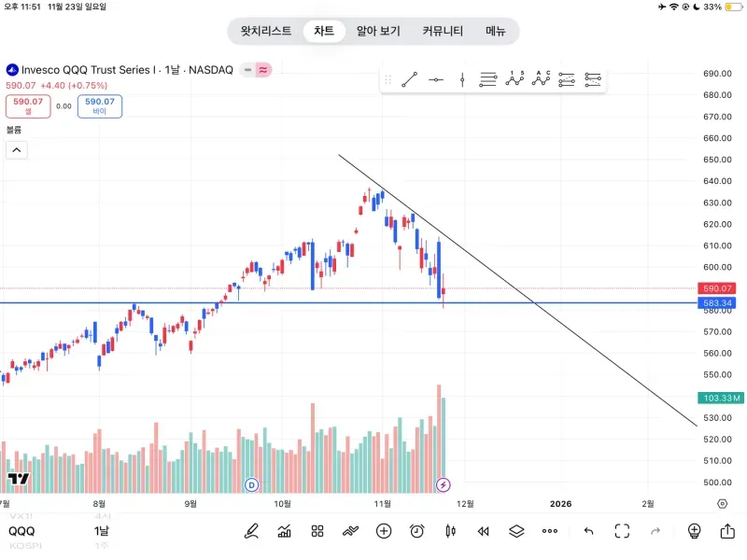Choose the ABC correction wave tool
747x560 pixels.
[541, 80]
